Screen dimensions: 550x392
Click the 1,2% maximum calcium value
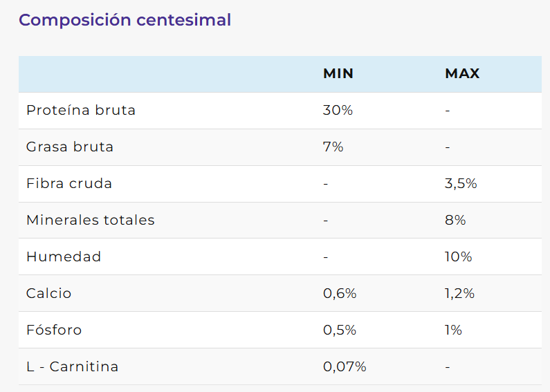(x=459, y=294)
